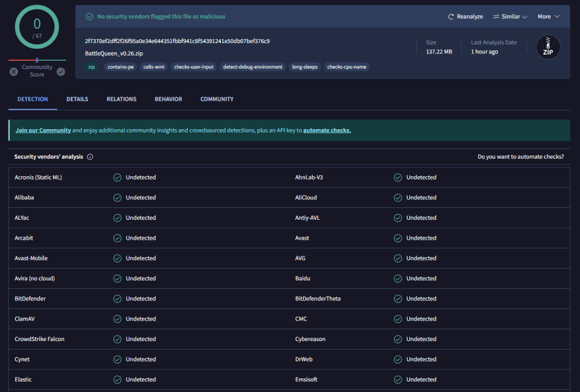This screenshot has height=392, width=580.
Task: Go to the Community tab
Action: (x=217, y=99)
